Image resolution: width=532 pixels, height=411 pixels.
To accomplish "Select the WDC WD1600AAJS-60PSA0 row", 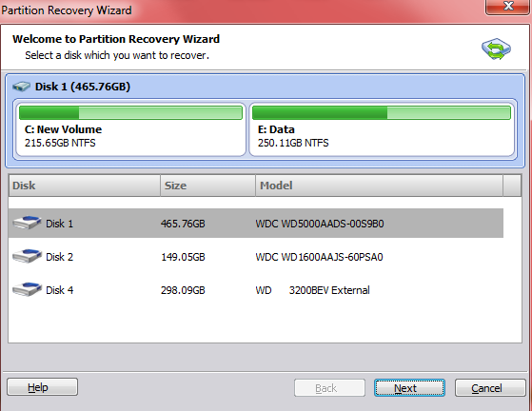I will coord(256,256).
